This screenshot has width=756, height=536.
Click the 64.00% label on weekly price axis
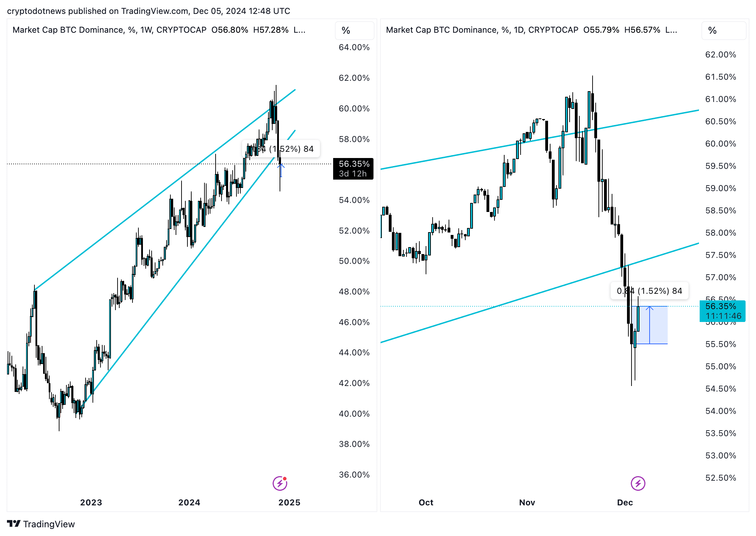[x=354, y=47]
